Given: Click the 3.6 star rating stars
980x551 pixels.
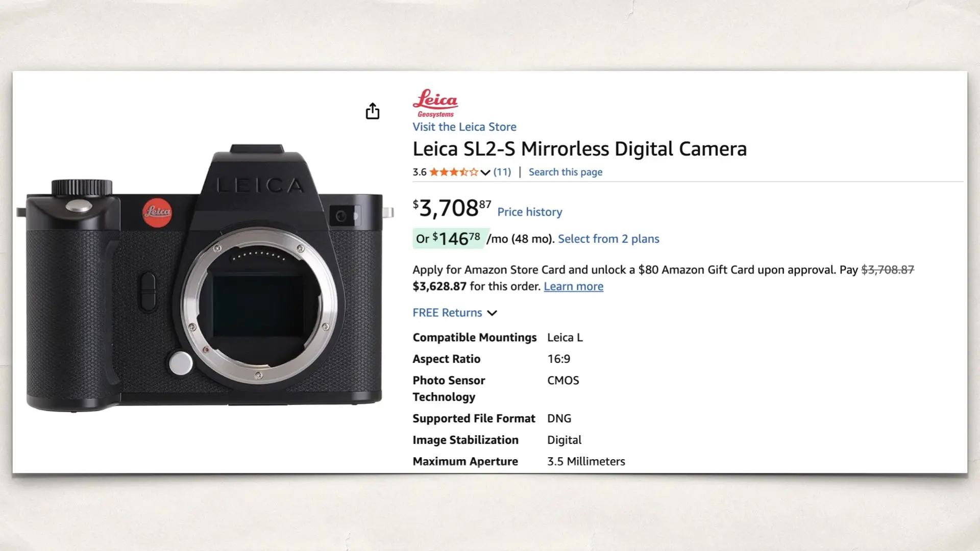Looking at the screenshot, I should pyautogui.click(x=453, y=172).
